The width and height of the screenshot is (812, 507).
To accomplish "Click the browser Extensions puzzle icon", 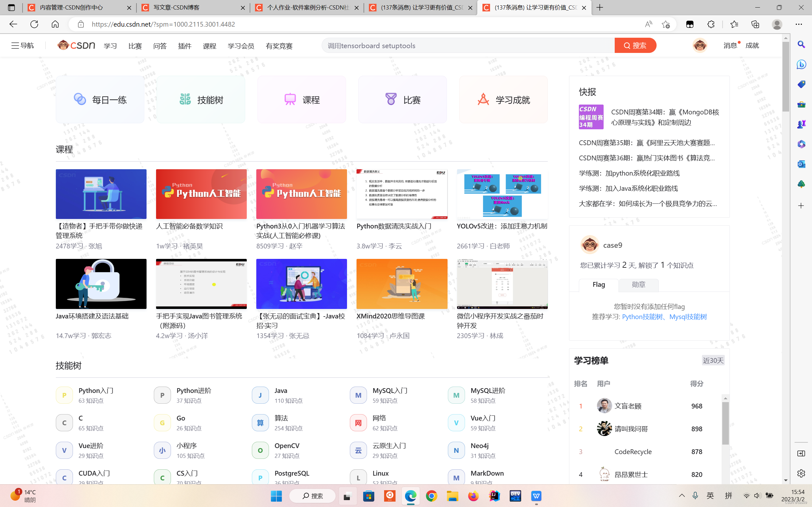I will (711, 24).
